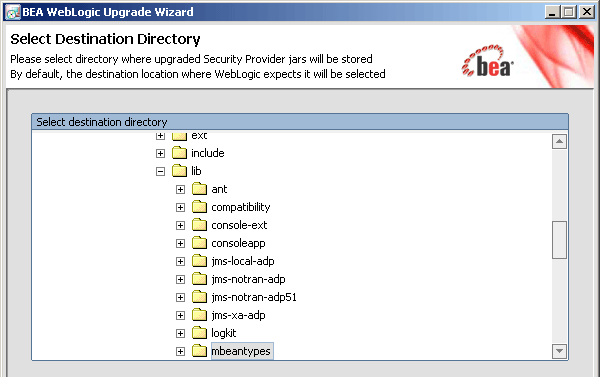Select the lib directory label

click(196, 171)
